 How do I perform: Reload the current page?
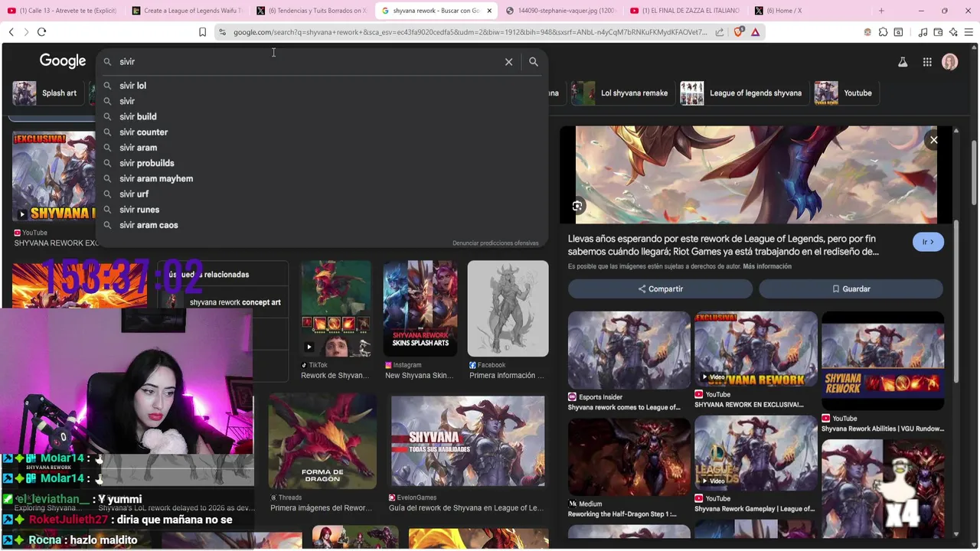[x=41, y=32]
